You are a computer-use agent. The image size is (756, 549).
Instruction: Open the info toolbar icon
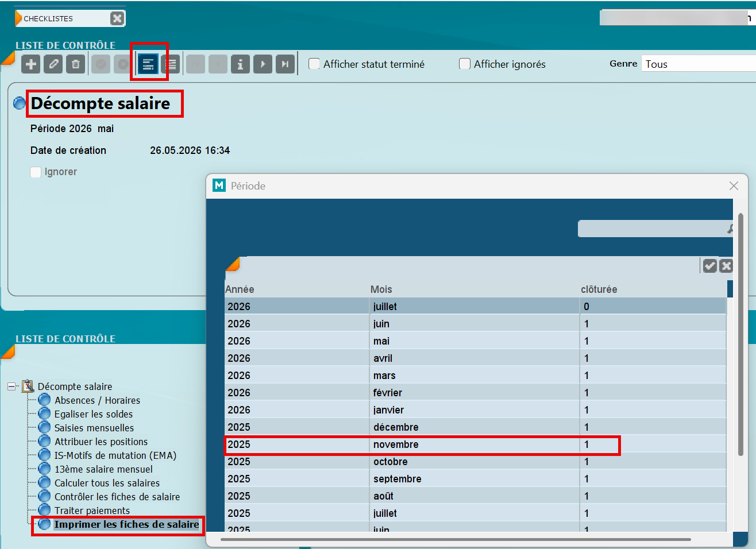click(240, 64)
